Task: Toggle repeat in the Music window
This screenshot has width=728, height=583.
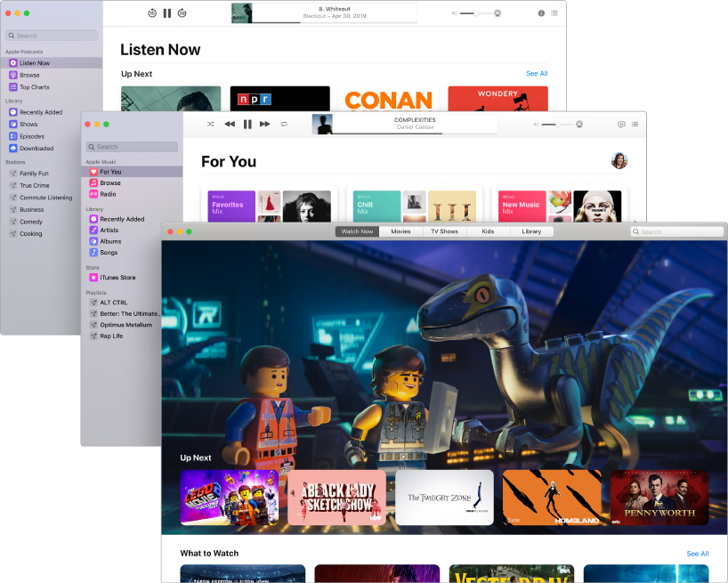Action: pyautogui.click(x=284, y=124)
